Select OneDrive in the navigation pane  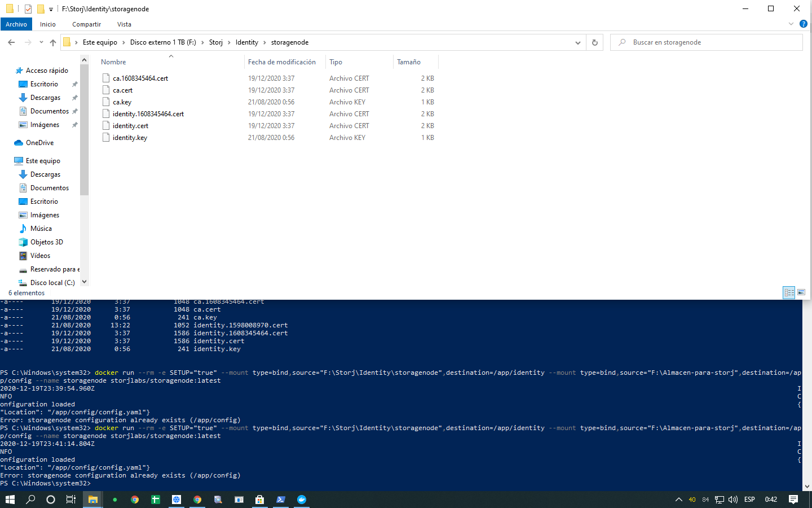point(39,143)
